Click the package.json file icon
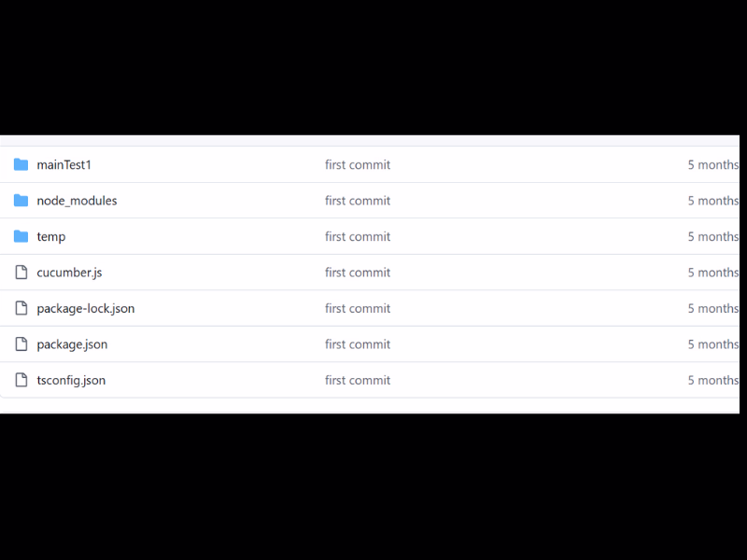 [21, 344]
